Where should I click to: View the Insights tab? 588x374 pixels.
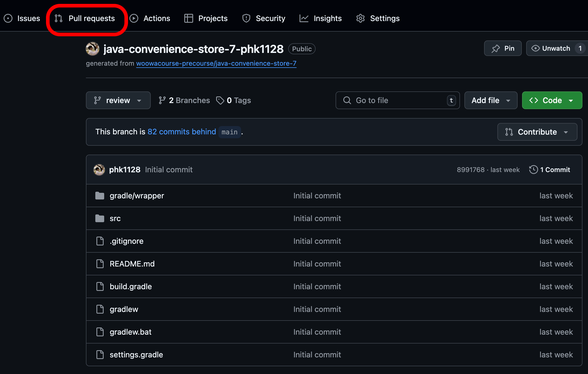(321, 18)
